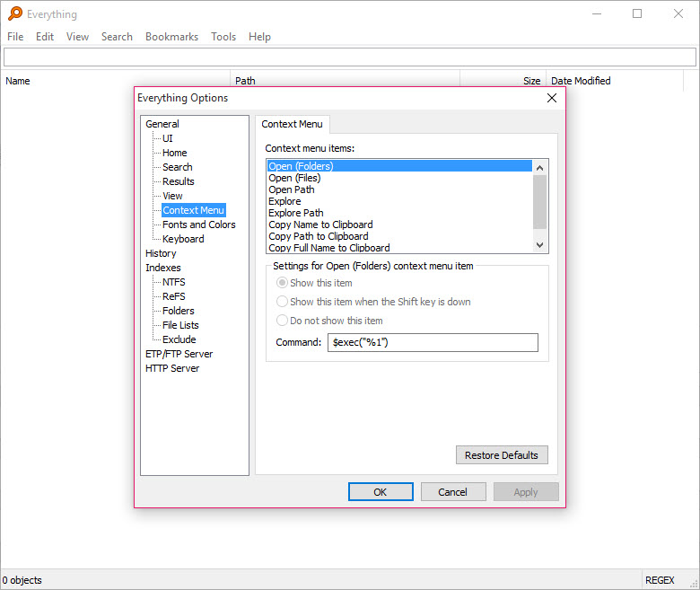Open the File menu
700x590 pixels.
pos(15,37)
